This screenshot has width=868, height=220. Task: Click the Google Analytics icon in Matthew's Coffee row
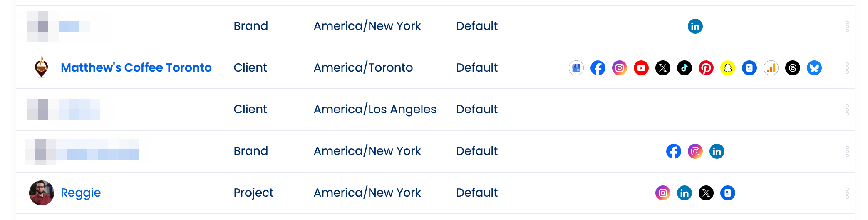point(771,68)
